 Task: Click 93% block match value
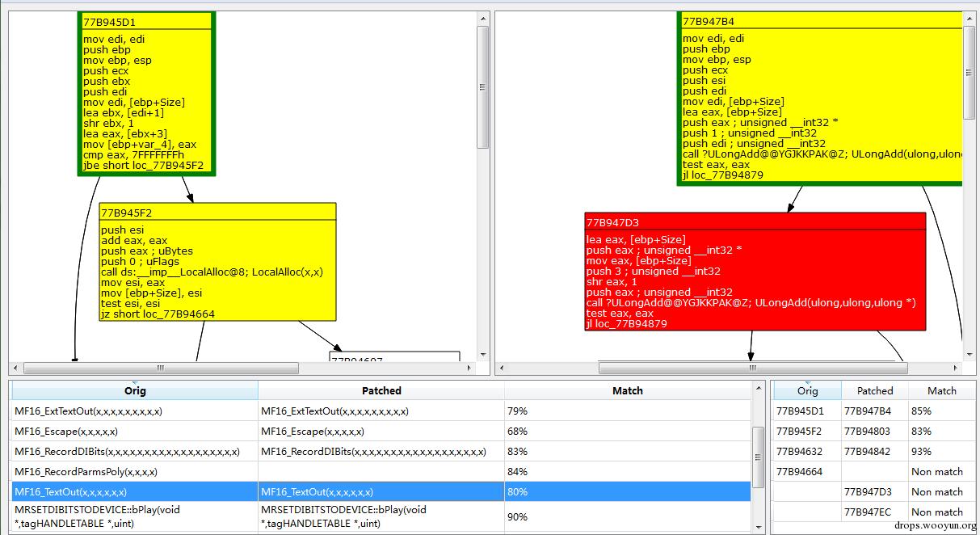(x=942, y=451)
